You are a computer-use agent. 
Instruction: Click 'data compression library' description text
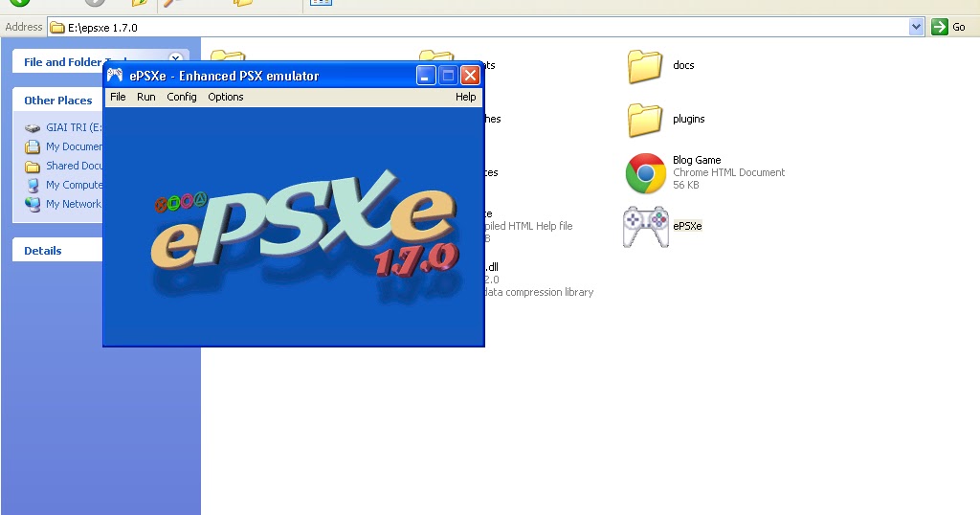pyautogui.click(x=539, y=292)
